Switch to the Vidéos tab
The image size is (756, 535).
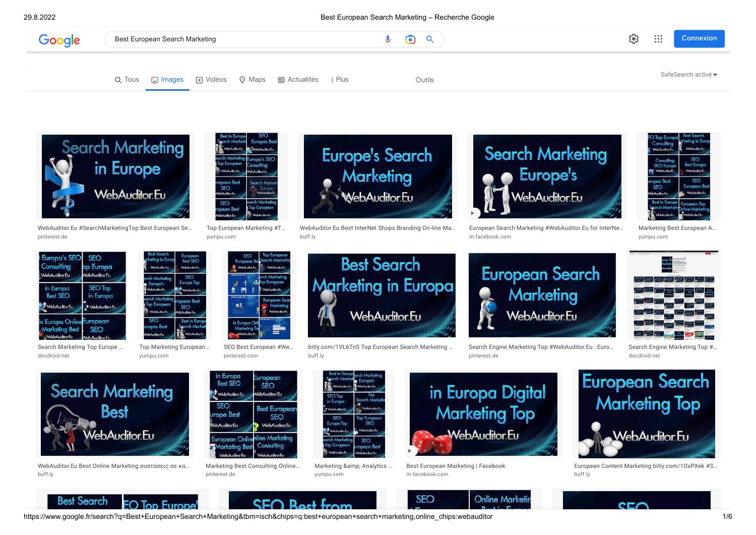click(x=212, y=79)
